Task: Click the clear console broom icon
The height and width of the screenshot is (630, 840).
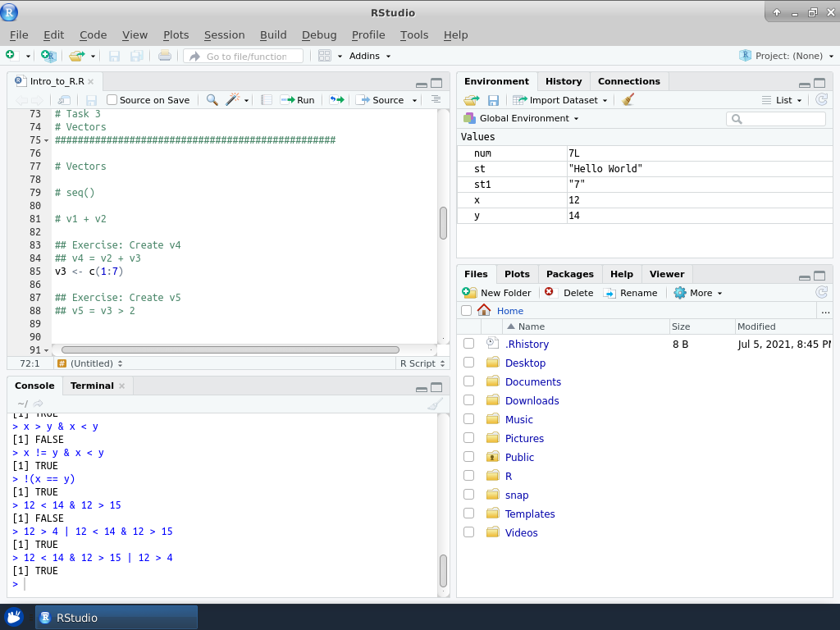Action: click(x=435, y=404)
